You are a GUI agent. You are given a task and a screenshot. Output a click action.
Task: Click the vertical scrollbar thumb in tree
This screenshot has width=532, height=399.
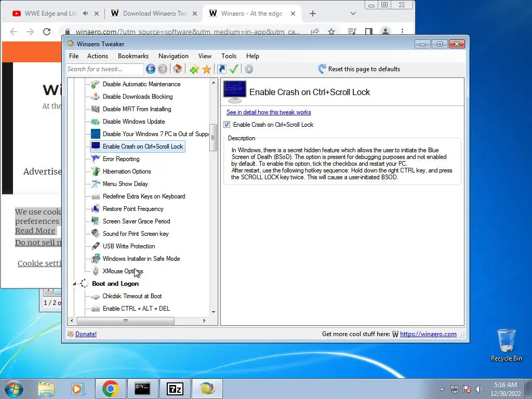[x=213, y=138]
